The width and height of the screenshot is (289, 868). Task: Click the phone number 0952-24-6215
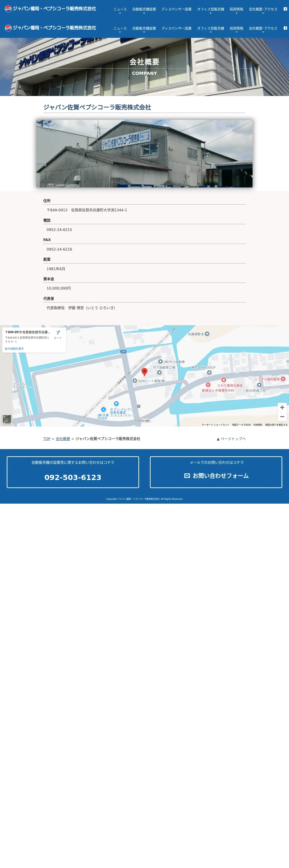[59, 230]
